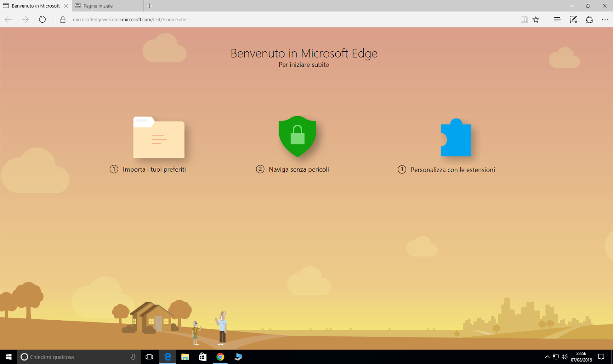613x364 pixels.
Task: Add page to favorites with star icon
Action: click(536, 20)
